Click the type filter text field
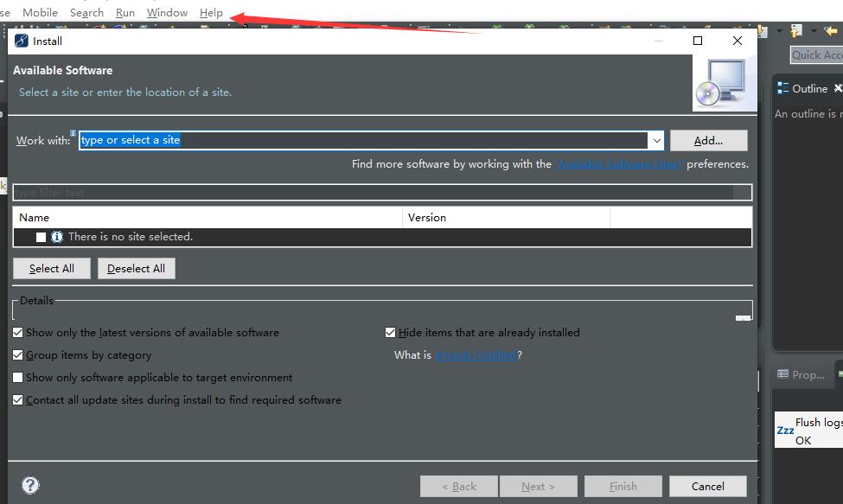843x504 pixels. 382,193
